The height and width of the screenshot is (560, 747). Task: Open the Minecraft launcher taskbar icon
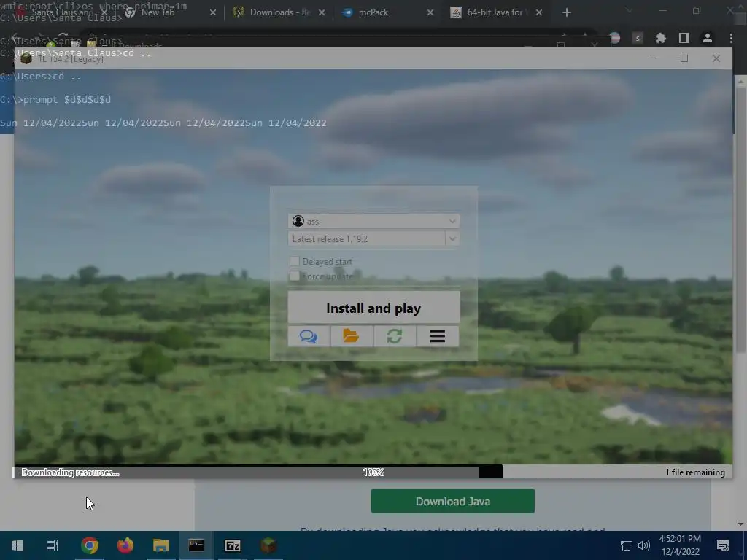click(268, 545)
